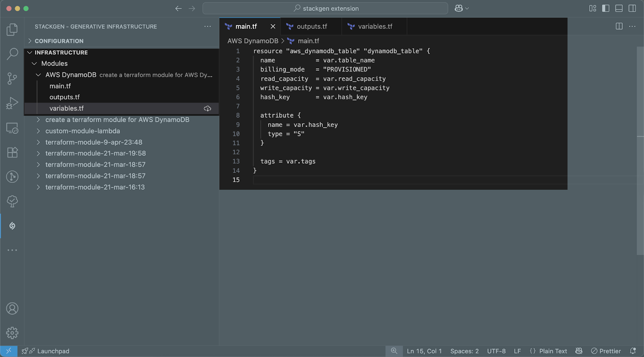Open editor more actions ellipsis
Screen dimensions: 644x357
tap(632, 27)
